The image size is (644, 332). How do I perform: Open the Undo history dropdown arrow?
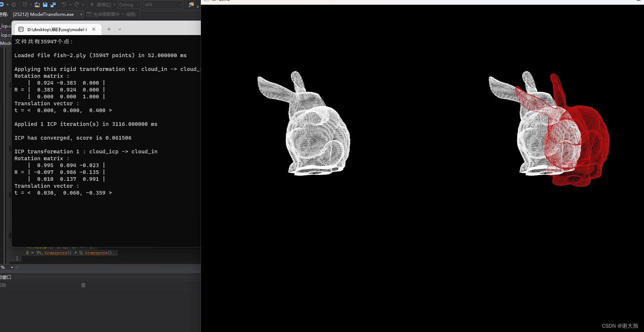coord(70,5)
